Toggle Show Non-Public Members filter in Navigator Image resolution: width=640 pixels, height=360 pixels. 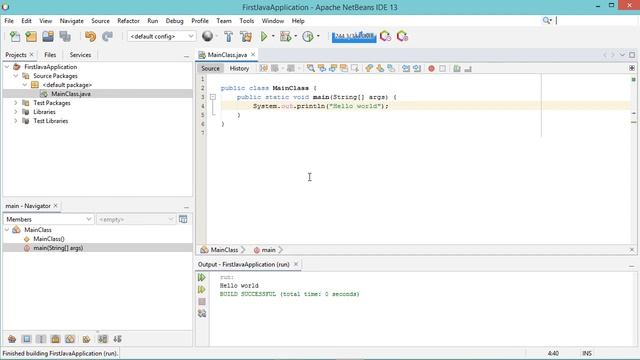point(56,339)
